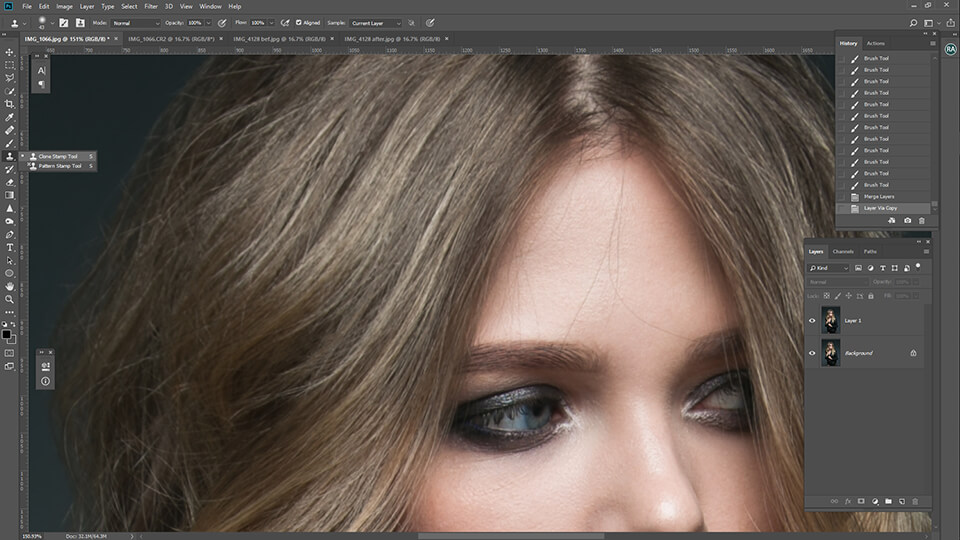Open the Paragraph panel icon
This screenshot has width=960, height=540.
tap(41, 84)
